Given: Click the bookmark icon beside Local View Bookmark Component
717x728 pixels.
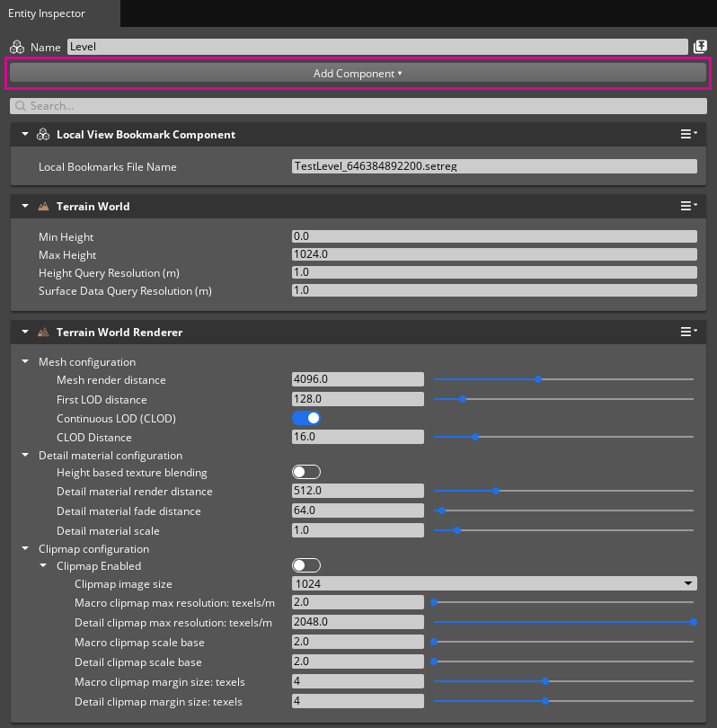Looking at the screenshot, I should coord(43,134).
